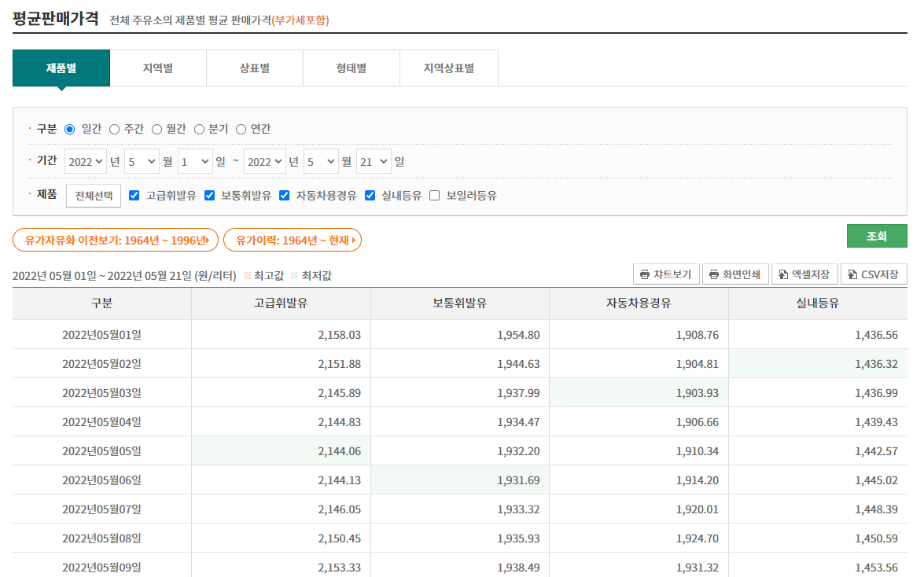Viewport: 924px width, 577px height.
Task: Open 유가이력 1964년~현재 link
Action: [293, 240]
